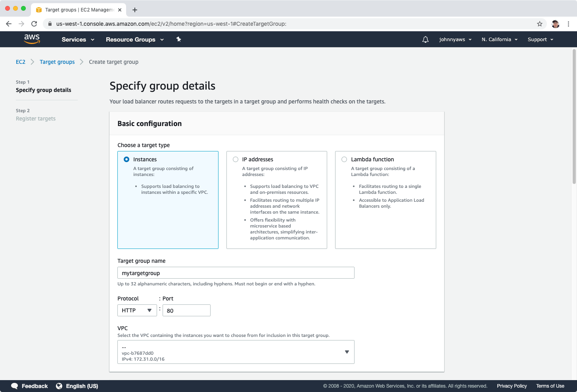577x392 pixels.
Task: Open johnnyaws account menu
Action: 455,40
